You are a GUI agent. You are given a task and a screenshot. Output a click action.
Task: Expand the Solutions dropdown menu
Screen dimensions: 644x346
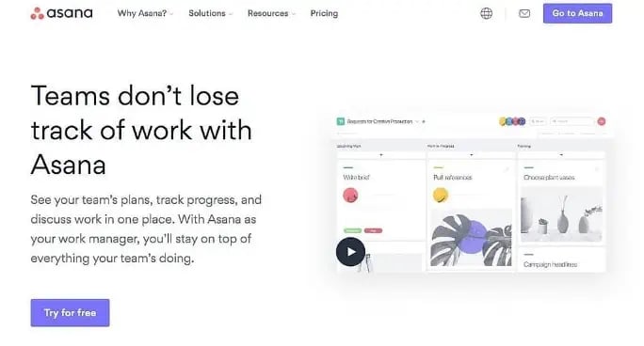211,13
